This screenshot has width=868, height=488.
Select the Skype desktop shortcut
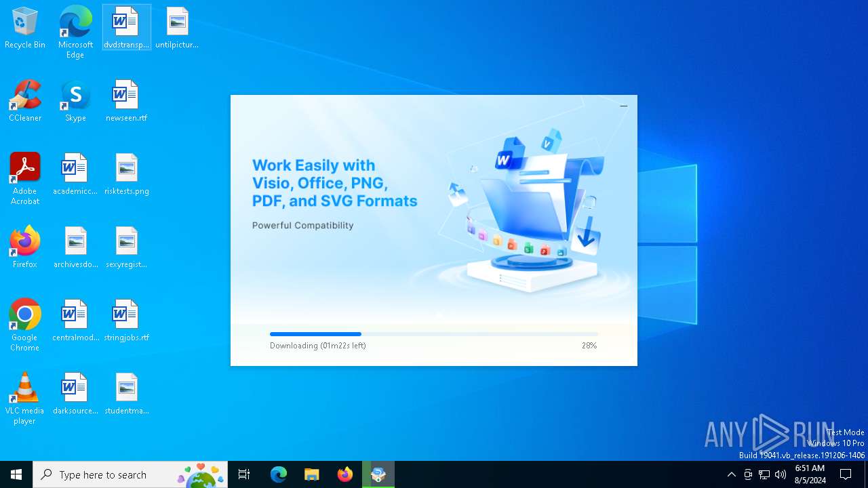click(x=75, y=102)
